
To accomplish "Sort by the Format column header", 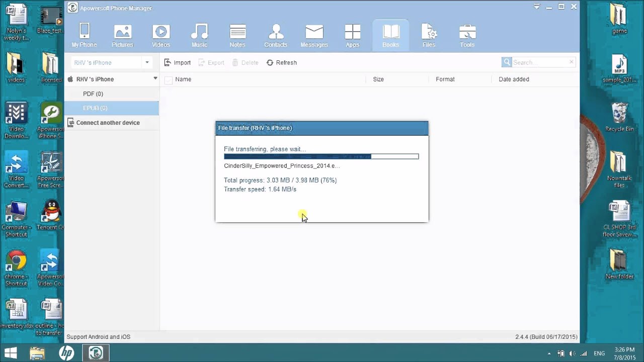I will click(x=445, y=79).
